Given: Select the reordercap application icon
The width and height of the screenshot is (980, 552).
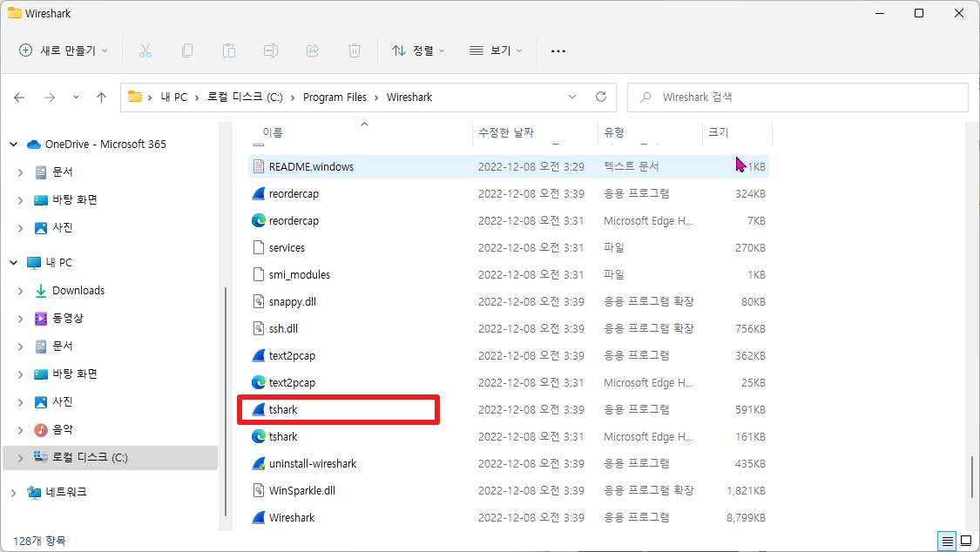Looking at the screenshot, I should coord(258,193).
